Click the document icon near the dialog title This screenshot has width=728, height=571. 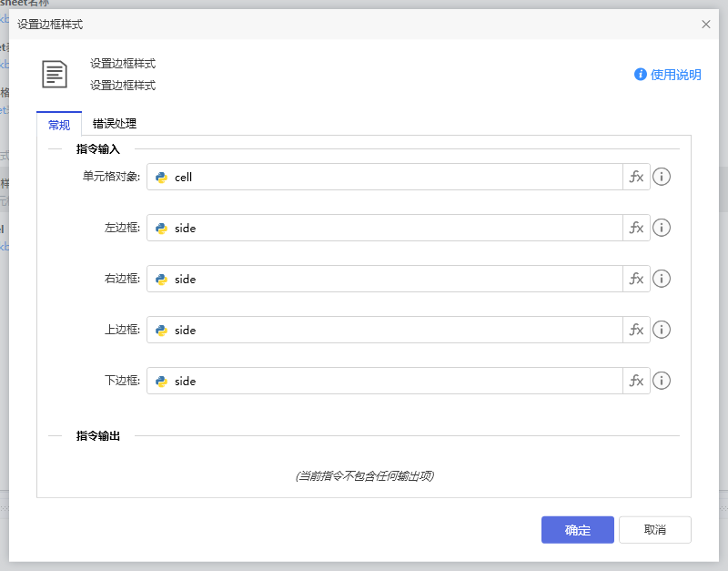tap(55, 75)
